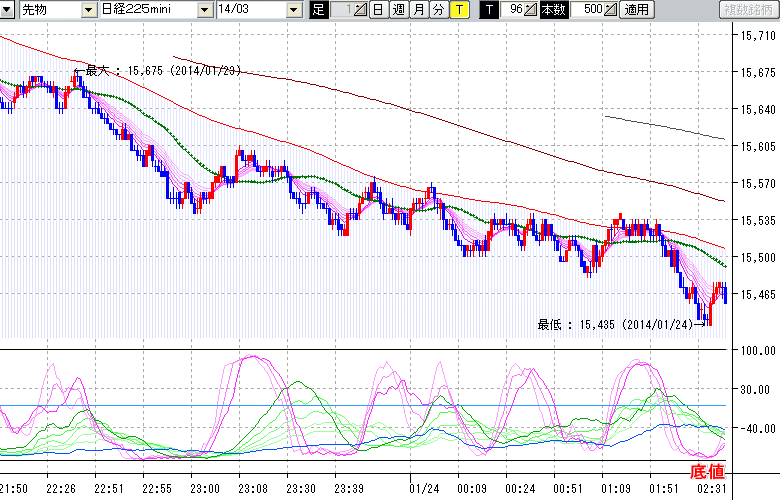Click the 足 period value input field
This screenshot has width=780, height=500.
pos(340,10)
